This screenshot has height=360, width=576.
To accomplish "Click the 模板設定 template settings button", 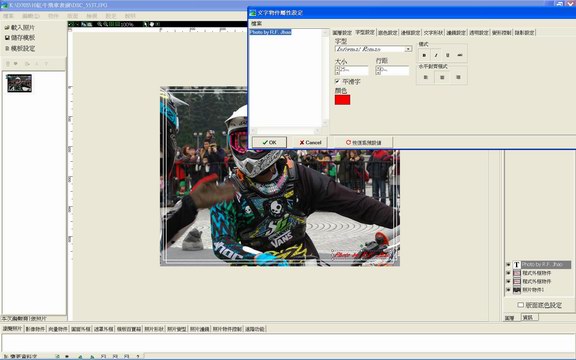I will pyautogui.click(x=20, y=48).
